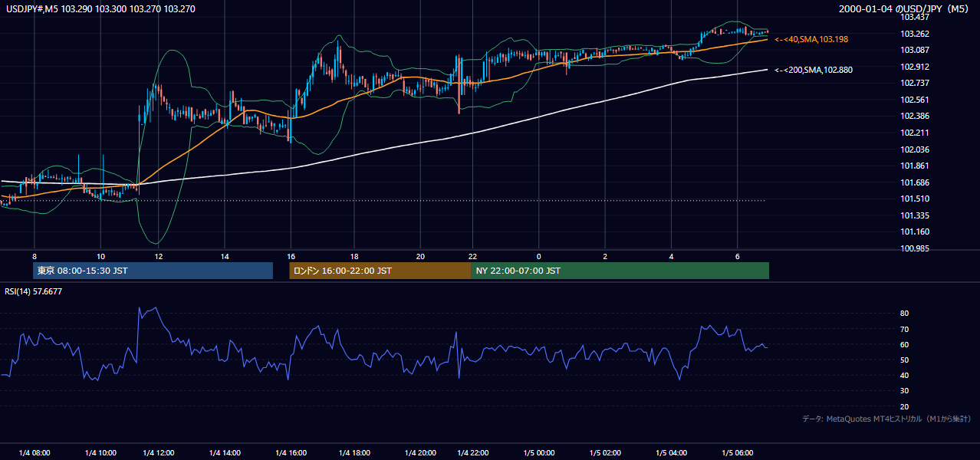980x460 pixels.
Task: Click the '1/4 18:00' time axis label
Action: point(354,453)
